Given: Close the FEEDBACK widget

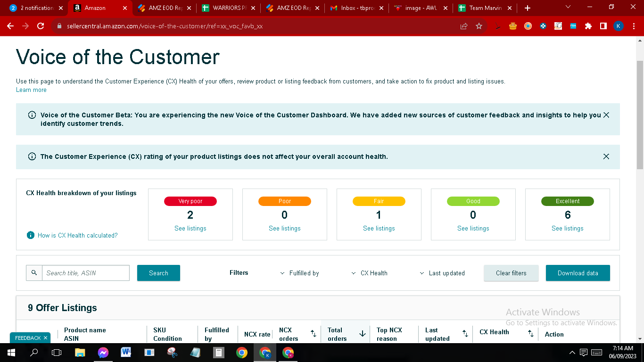Looking at the screenshot, I should pos(45,338).
